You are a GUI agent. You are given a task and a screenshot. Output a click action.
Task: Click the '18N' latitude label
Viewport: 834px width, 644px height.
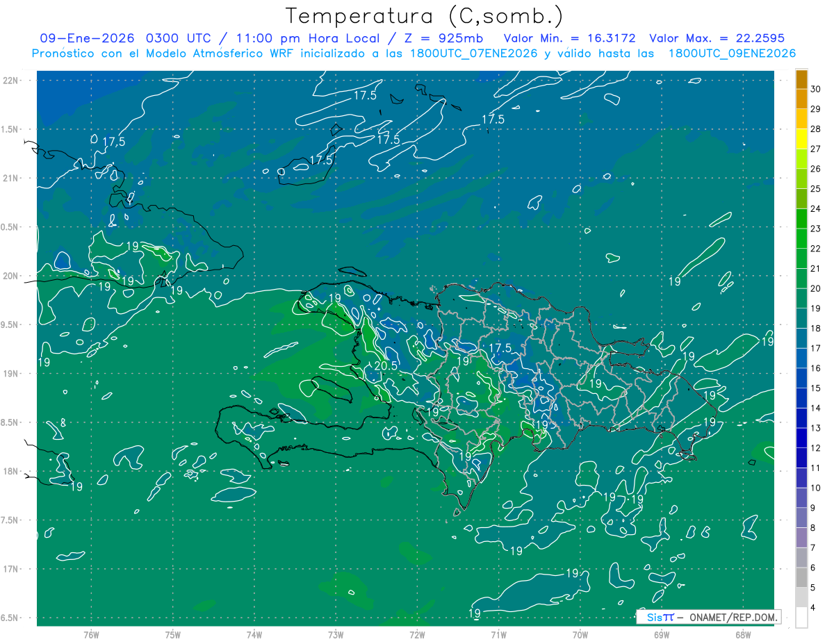(10, 471)
